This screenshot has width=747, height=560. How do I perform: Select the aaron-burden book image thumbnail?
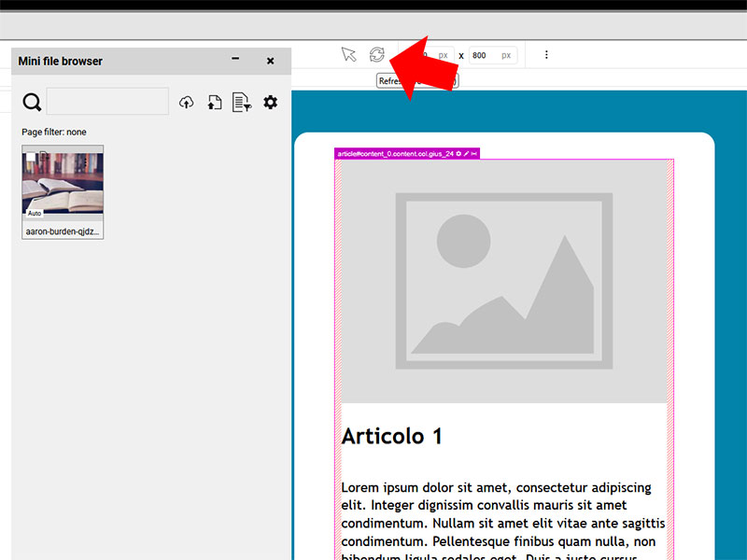point(63,187)
